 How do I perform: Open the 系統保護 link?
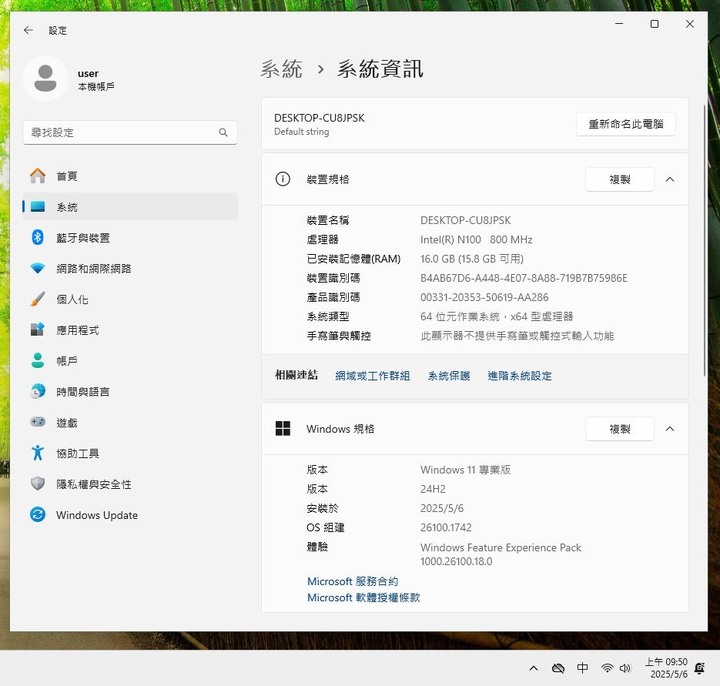449,376
